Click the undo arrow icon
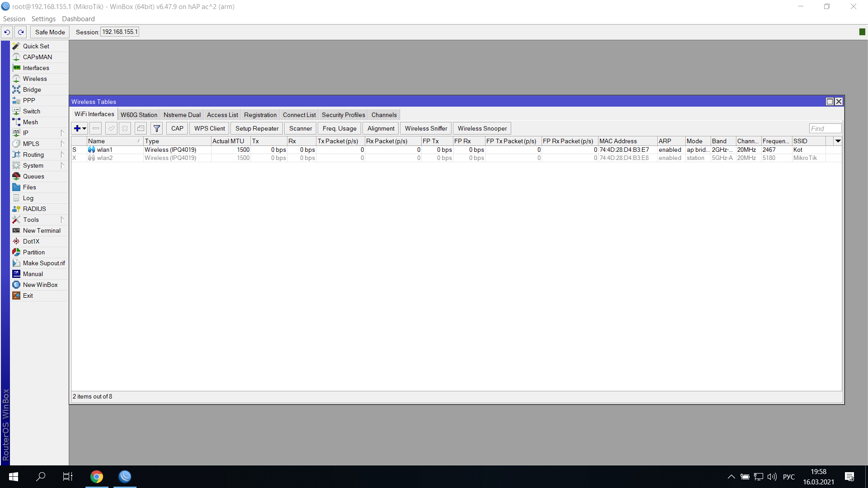 [7, 32]
